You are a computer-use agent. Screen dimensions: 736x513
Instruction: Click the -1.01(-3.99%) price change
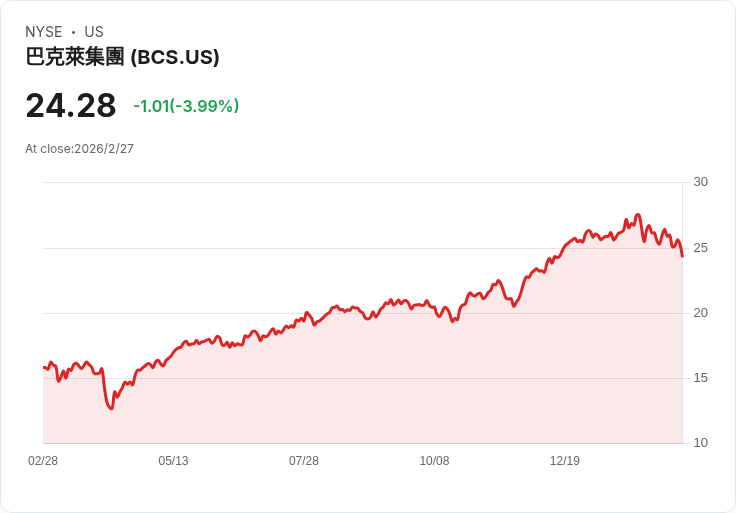point(186,106)
